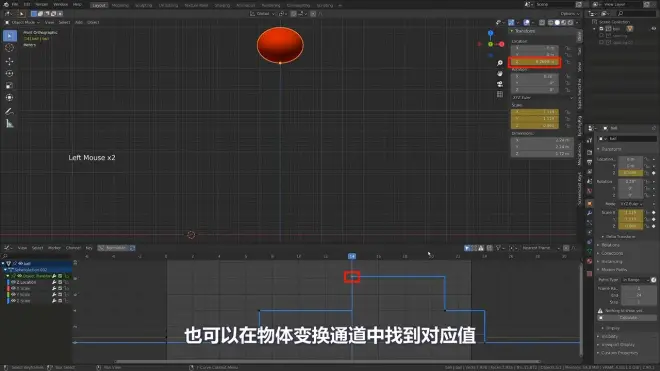Click the Calculate motion paths button

coord(627,318)
